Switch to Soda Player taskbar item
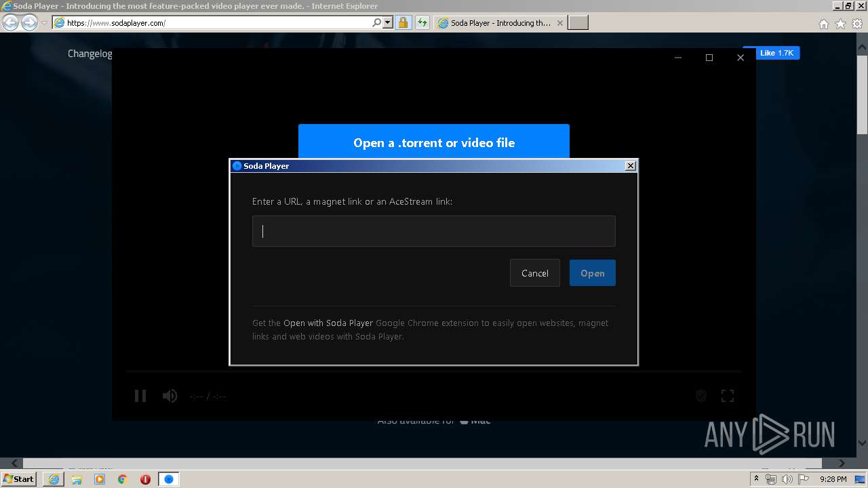Image resolution: width=868 pixels, height=488 pixels. 169,479
